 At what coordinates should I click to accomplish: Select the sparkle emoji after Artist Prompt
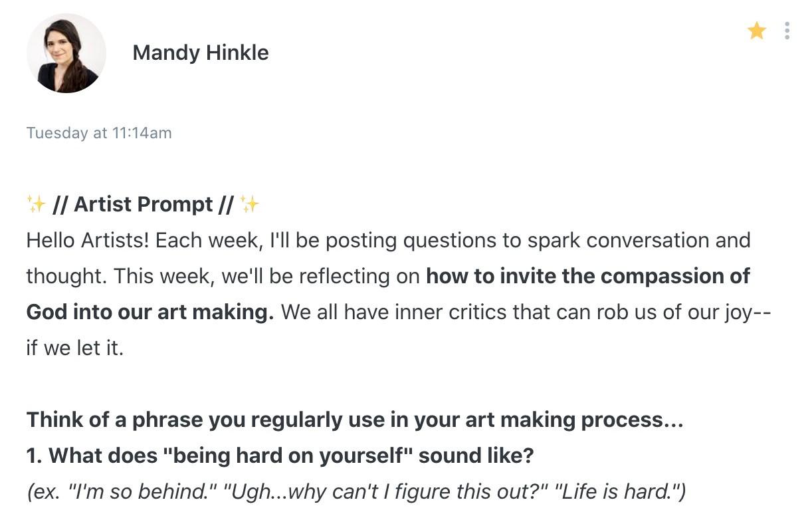pyautogui.click(x=250, y=204)
